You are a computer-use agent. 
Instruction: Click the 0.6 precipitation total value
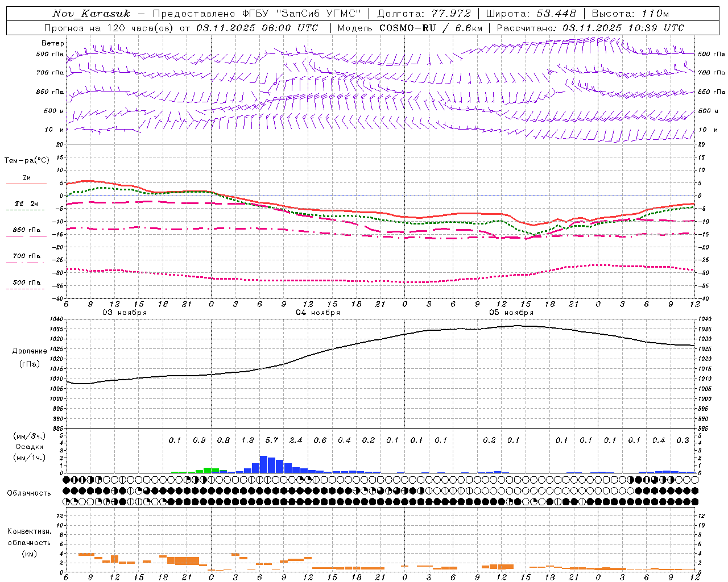[x=320, y=440]
